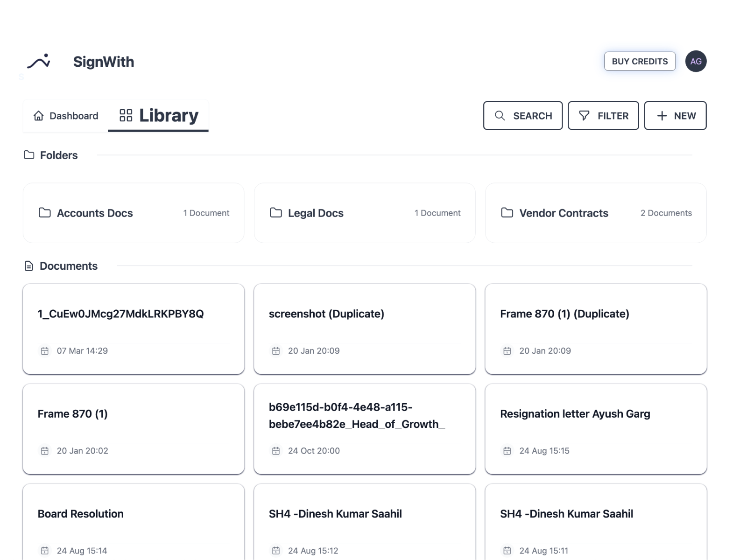
Task: Open Resignation letter Ayush Garg document
Action: click(x=595, y=428)
